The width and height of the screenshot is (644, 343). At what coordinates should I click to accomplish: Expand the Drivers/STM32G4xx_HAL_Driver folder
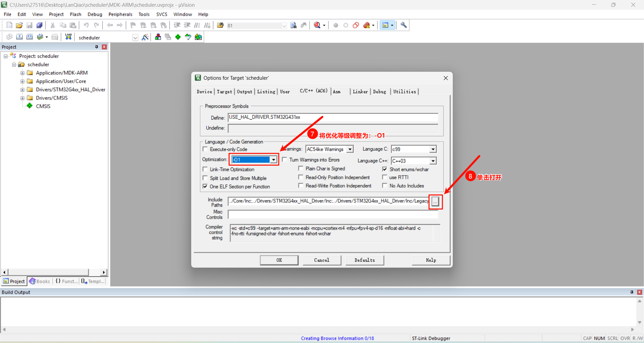[22, 89]
